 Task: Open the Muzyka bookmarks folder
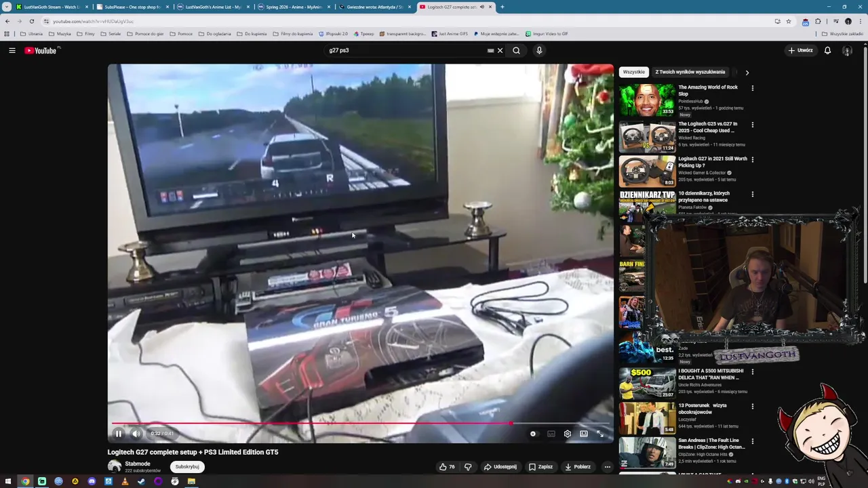(60, 33)
